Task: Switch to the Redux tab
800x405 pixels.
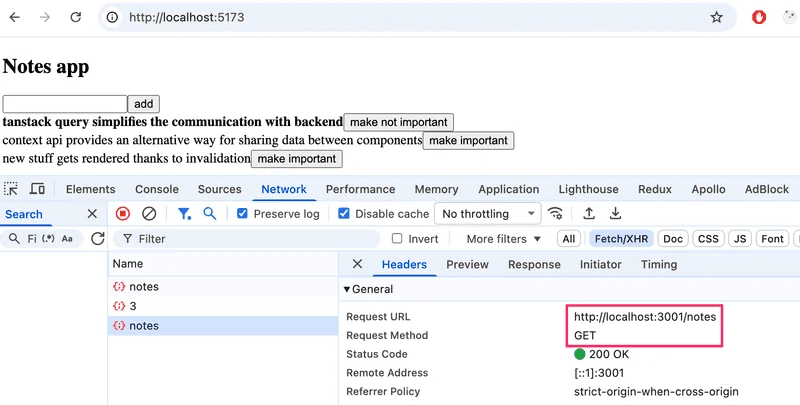Action: (x=655, y=189)
